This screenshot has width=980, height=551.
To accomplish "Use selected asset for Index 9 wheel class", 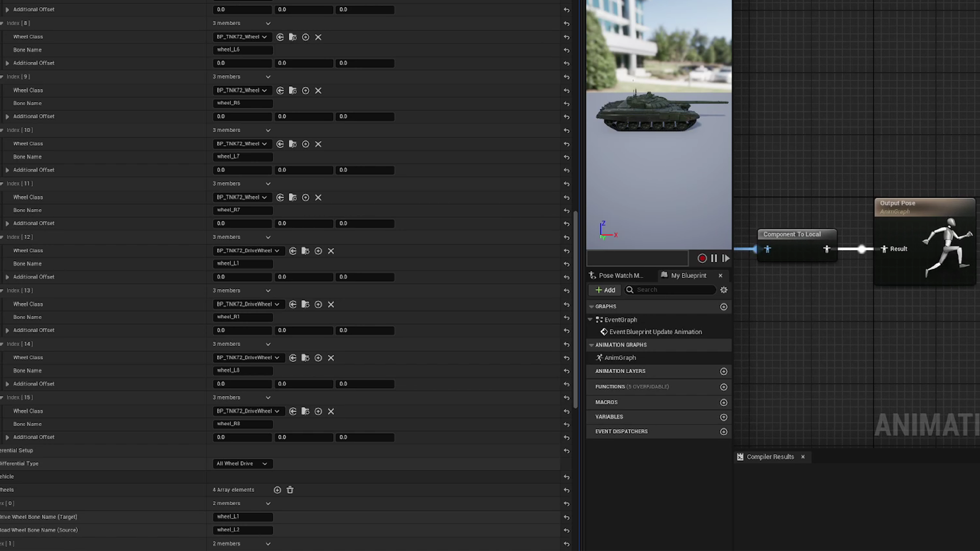I will pyautogui.click(x=280, y=91).
